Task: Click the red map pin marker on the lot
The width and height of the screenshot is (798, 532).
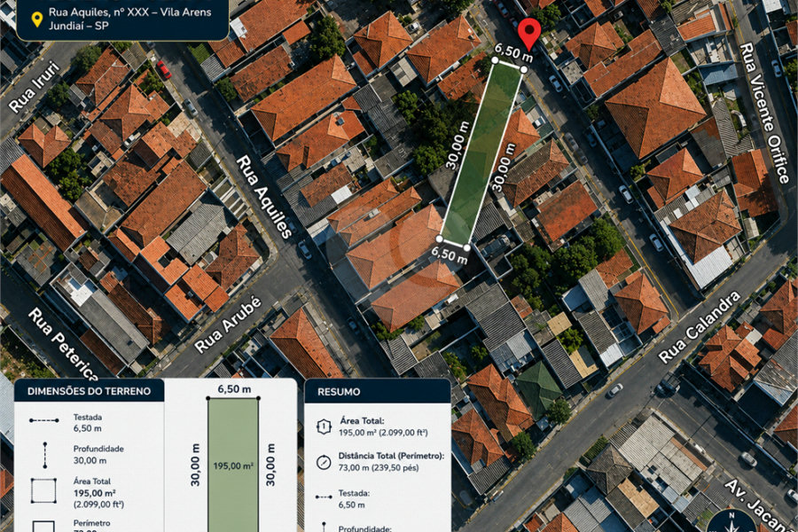Action: (x=529, y=34)
